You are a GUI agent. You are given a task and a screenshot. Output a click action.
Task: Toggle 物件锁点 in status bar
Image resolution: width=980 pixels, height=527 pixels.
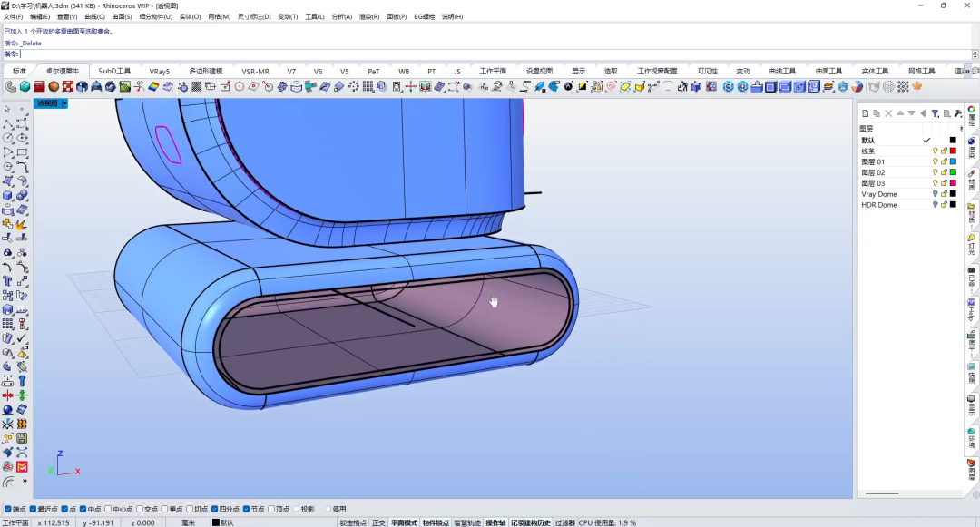[436, 522]
